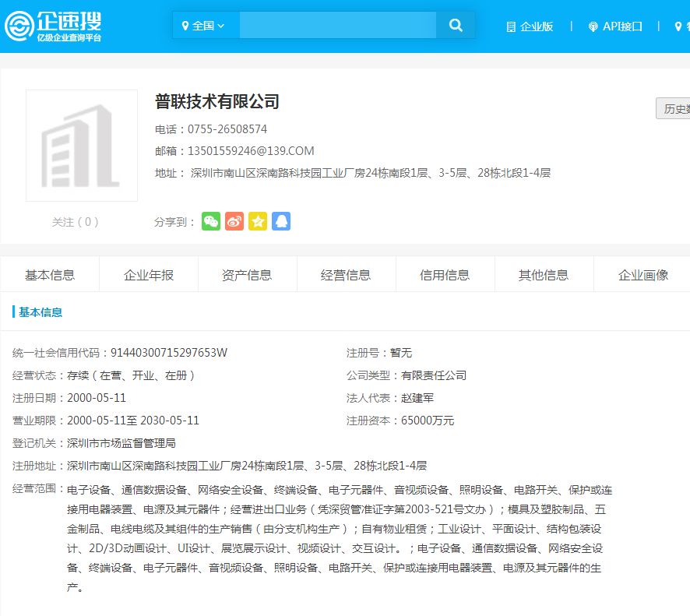Click the search magnifier icon

(x=456, y=24)
